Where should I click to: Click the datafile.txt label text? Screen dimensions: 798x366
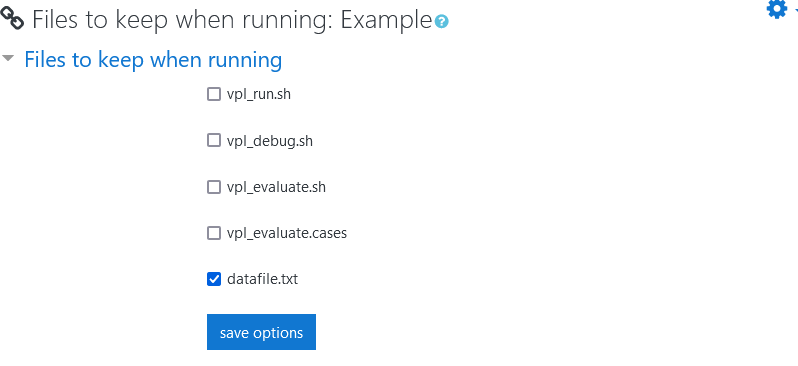(263, 279)
